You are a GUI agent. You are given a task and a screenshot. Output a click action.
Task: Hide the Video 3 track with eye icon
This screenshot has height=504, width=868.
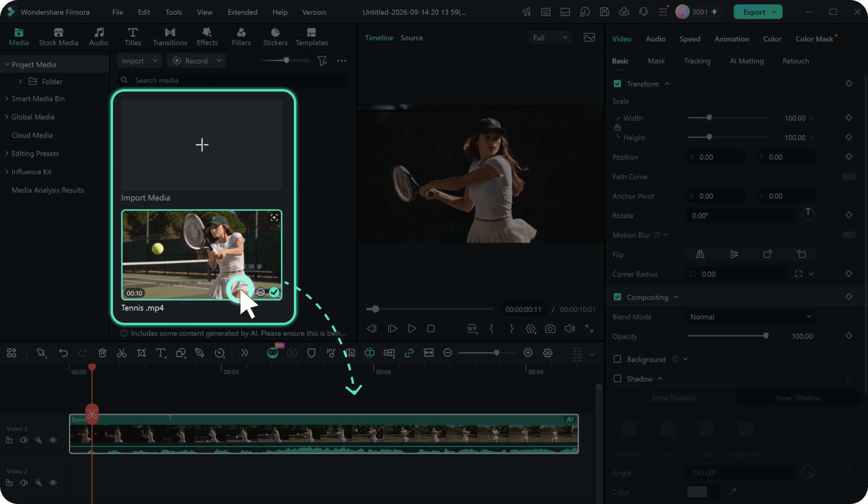53,440
